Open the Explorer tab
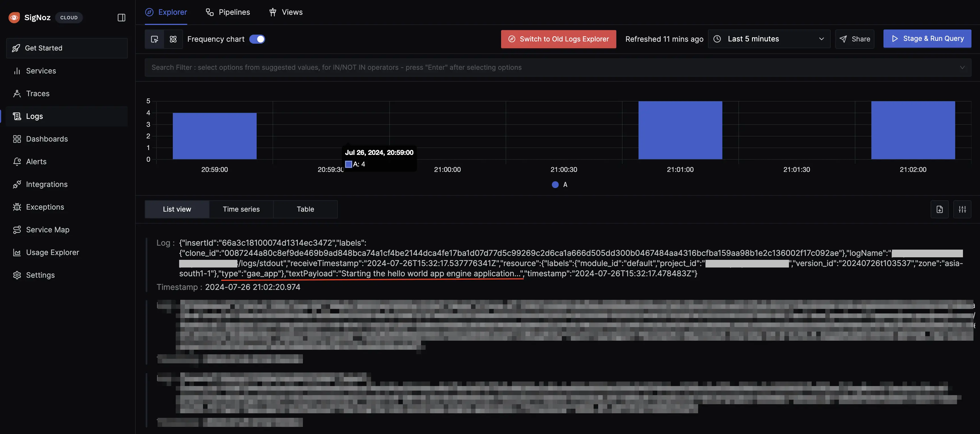The height and width of the screenshot is (434, 980). 166,12
